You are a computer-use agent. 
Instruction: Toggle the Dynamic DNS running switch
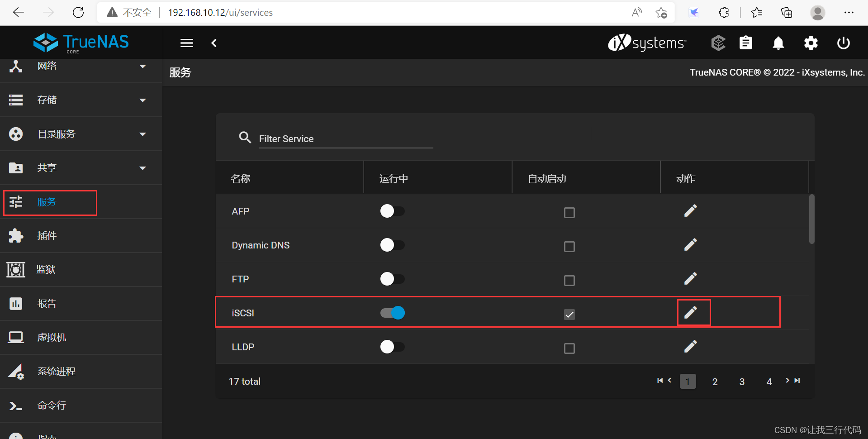392,245
